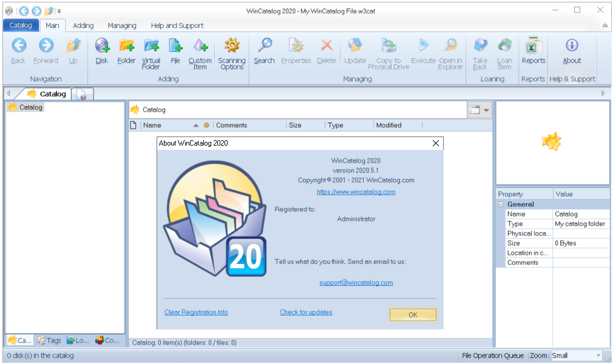Open the Catalog application menu tab

[x=21, y=25]
